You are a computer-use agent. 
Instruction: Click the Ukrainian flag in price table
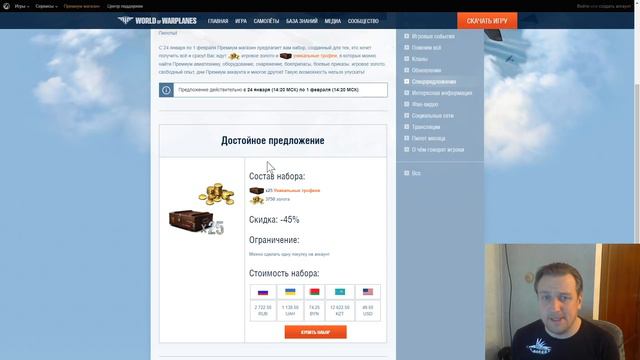pyautogui.click(x=290, y=292)
